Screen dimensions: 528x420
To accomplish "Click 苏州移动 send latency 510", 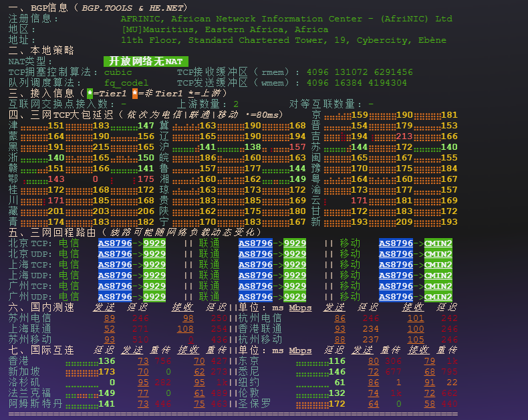I will click(x=140, y=340).
